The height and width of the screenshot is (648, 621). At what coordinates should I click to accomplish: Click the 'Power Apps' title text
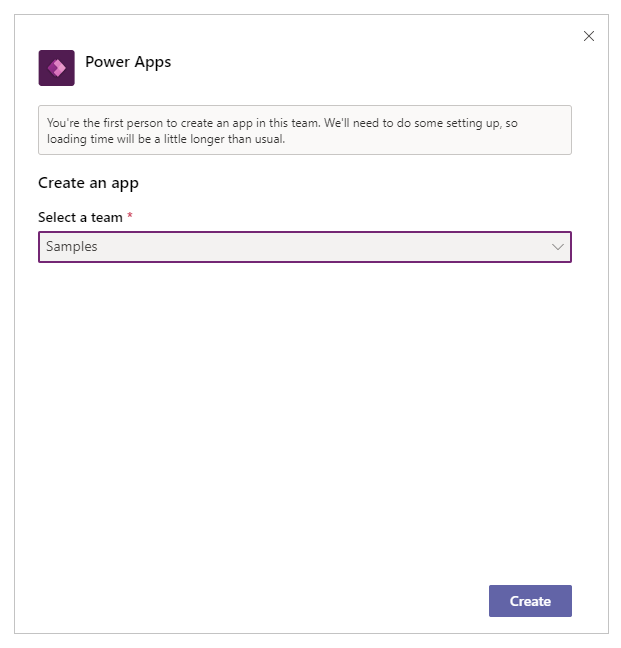coord(128,62)
